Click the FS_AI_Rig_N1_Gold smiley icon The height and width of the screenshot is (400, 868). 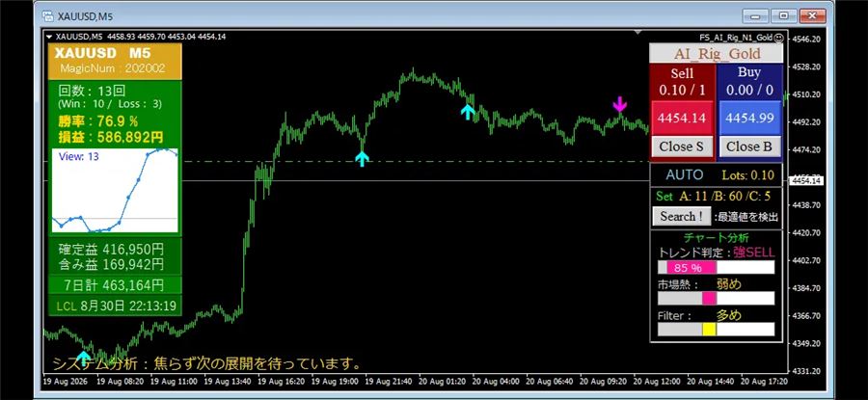(779, 37)
